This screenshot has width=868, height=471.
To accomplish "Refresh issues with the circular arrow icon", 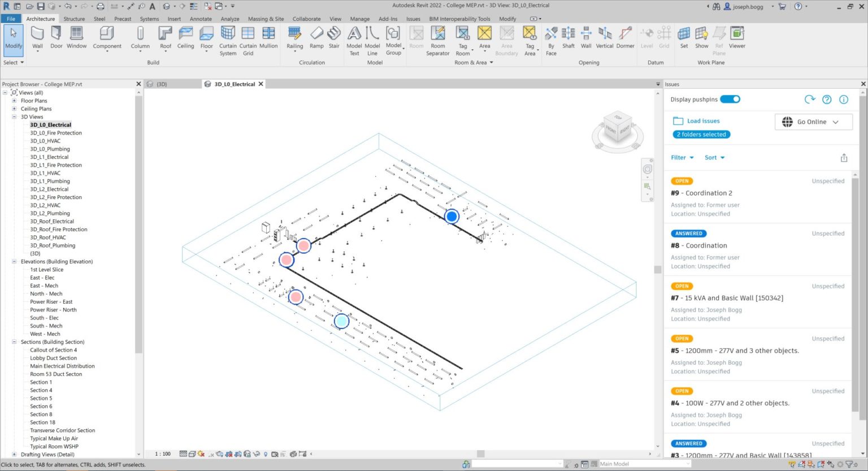I will (810, 99).
